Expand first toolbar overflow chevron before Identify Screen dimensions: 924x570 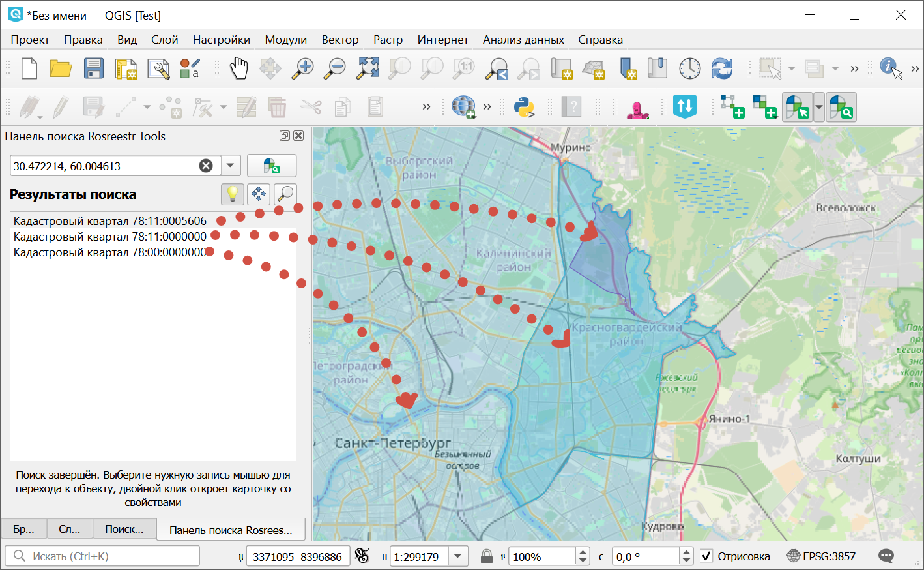[x=854, y=68]
